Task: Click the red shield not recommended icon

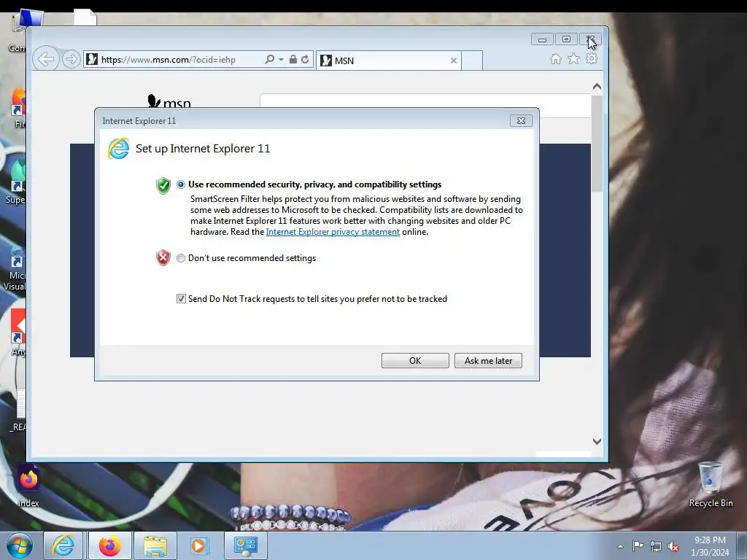Action: (163, 257)
